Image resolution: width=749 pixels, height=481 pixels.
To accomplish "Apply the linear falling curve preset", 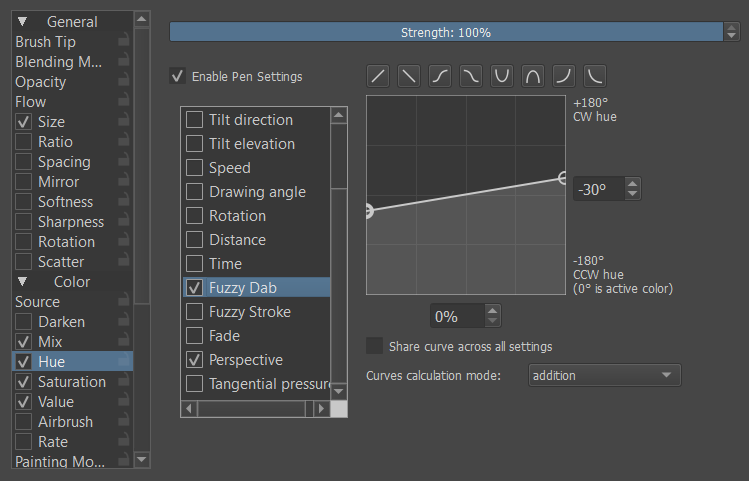I will 410,75.
